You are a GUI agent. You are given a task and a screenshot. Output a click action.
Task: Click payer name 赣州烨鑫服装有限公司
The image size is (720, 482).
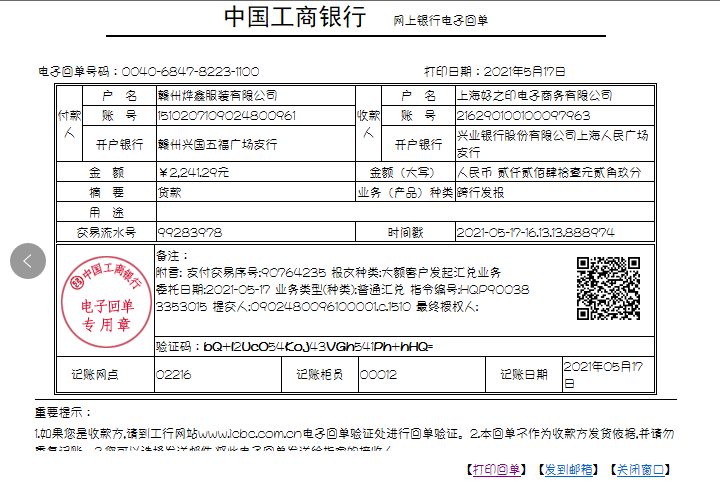point(217,95)
